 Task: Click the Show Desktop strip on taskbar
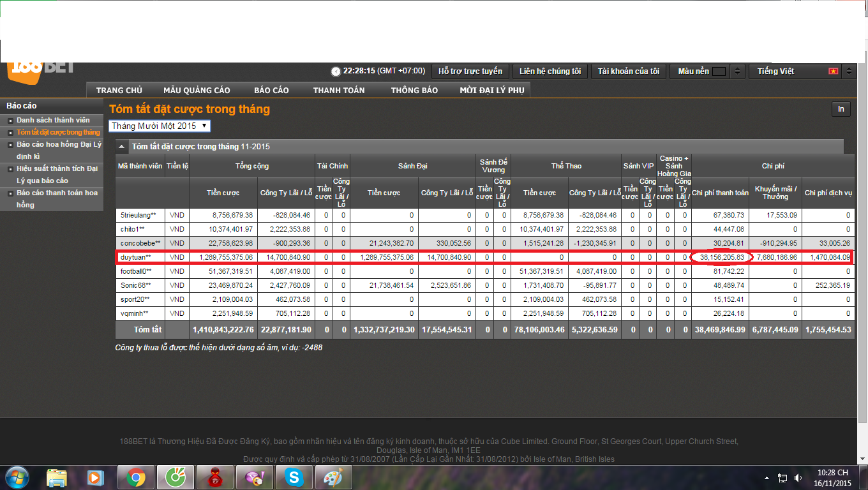pyautogui.click(x=863, y=477)
